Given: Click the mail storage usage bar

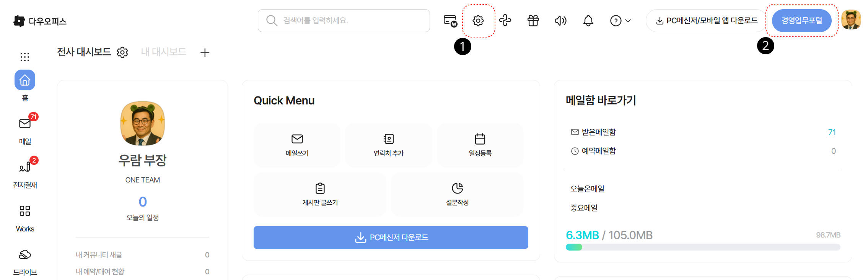Looking at the screenshot, I should pos(703,247).
